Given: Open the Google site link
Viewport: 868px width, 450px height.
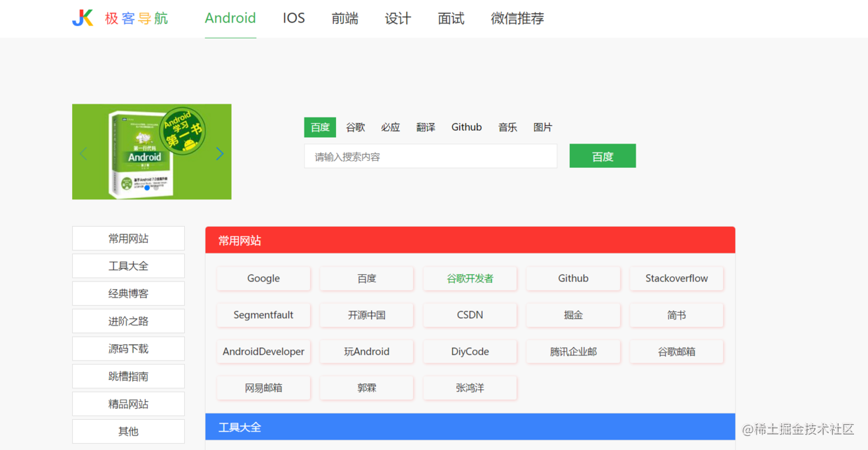Looking at the screenshot, I should 263,279.
